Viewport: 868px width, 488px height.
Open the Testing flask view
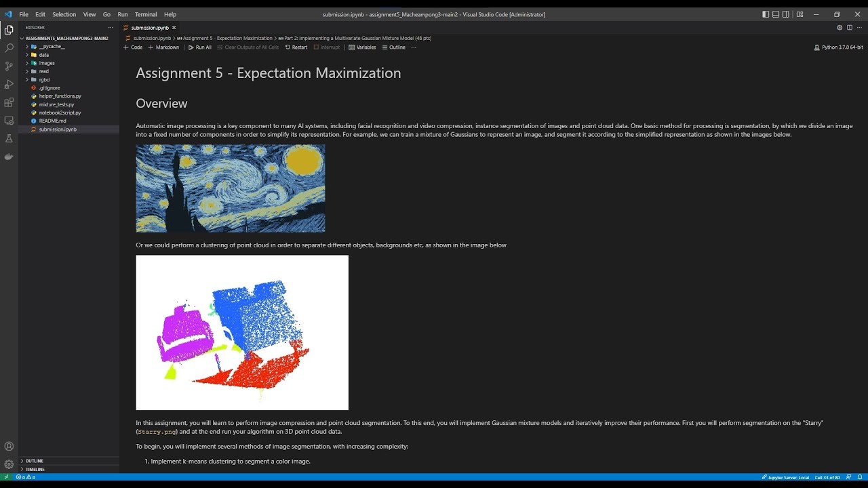click(9, 139)
